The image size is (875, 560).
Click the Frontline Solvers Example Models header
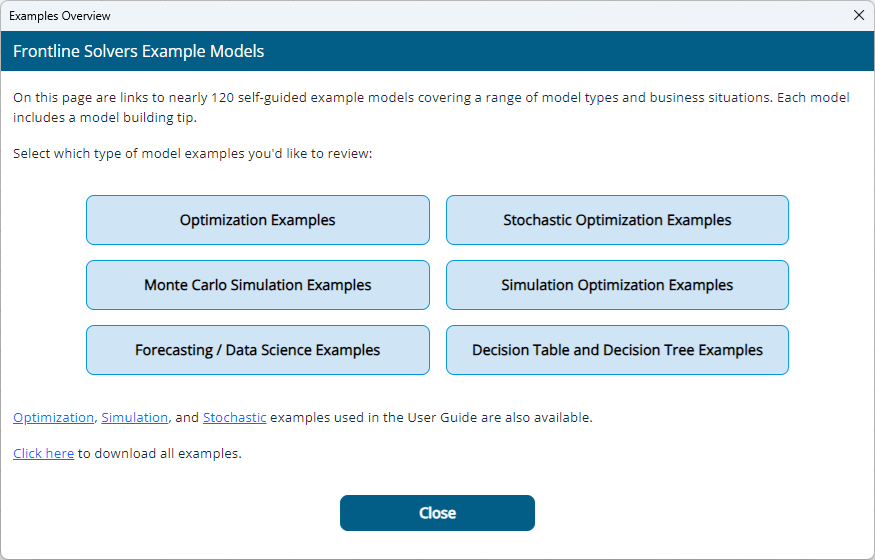pos(138,51)
